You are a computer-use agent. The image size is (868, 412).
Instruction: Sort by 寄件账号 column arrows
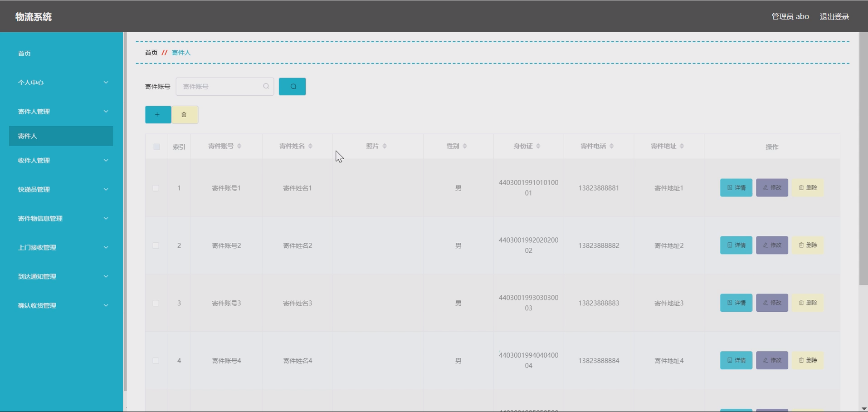[x=239, y=146]
